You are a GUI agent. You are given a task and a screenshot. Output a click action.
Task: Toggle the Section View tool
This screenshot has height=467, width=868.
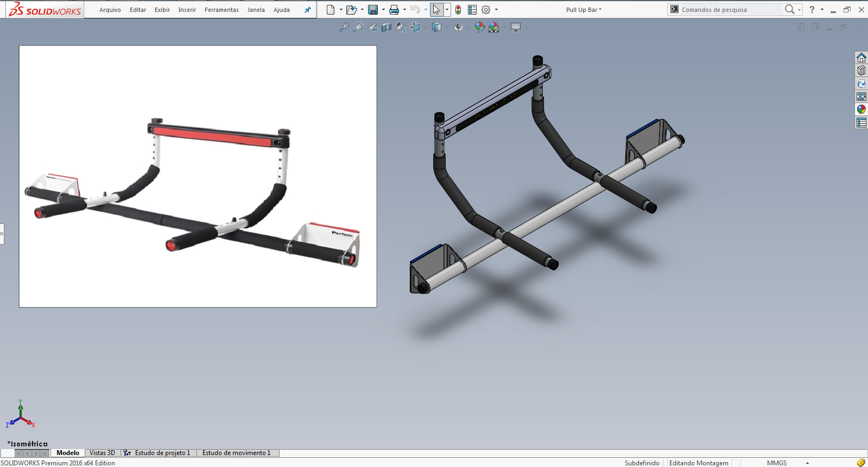(x=387, y=27)
